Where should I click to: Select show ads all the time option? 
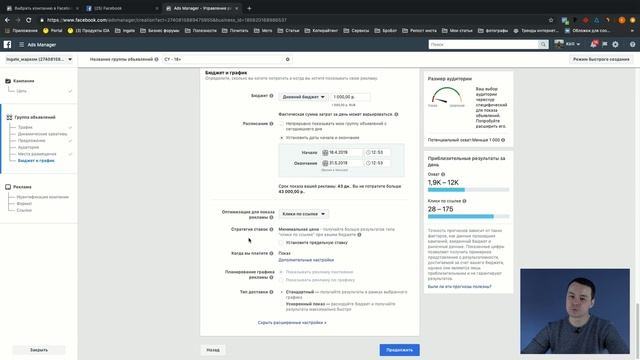coord(281,272)
